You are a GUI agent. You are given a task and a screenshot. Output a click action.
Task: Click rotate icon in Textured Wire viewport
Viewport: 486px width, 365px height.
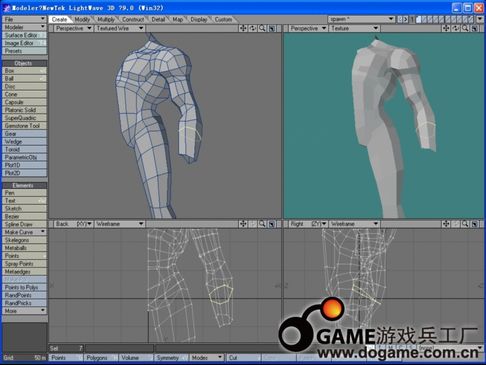click(x=253, y=28)
